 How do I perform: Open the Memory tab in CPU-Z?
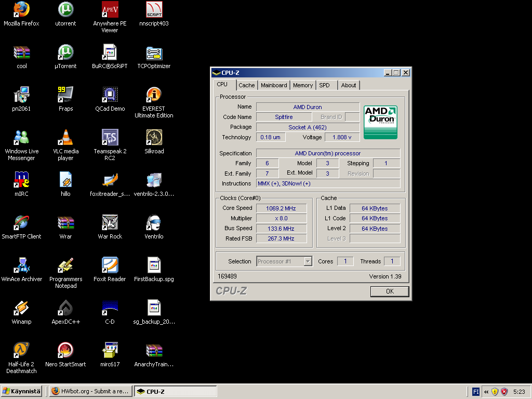click(x=303, y=85)
